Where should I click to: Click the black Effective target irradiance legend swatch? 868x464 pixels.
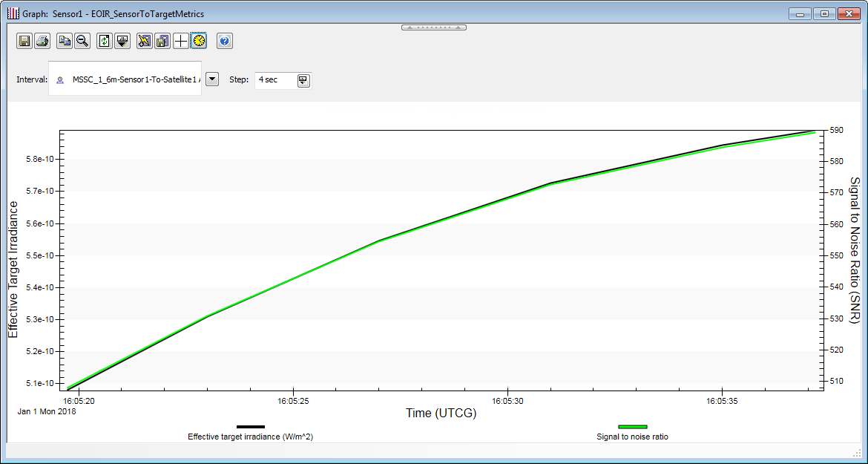[251, 427]
